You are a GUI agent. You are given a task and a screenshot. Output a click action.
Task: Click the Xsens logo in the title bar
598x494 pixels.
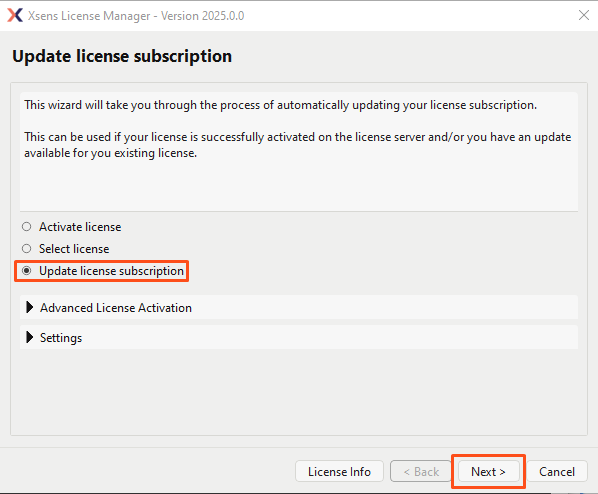(15, 15)
